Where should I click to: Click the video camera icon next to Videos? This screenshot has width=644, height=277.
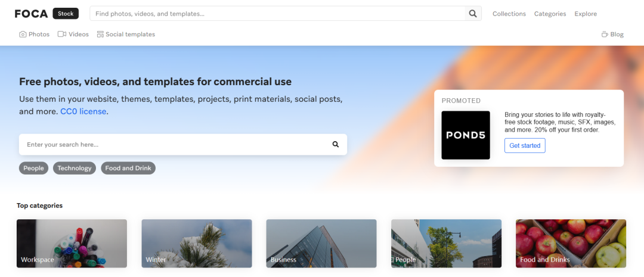pyautogui.click(x=61, y=34)
